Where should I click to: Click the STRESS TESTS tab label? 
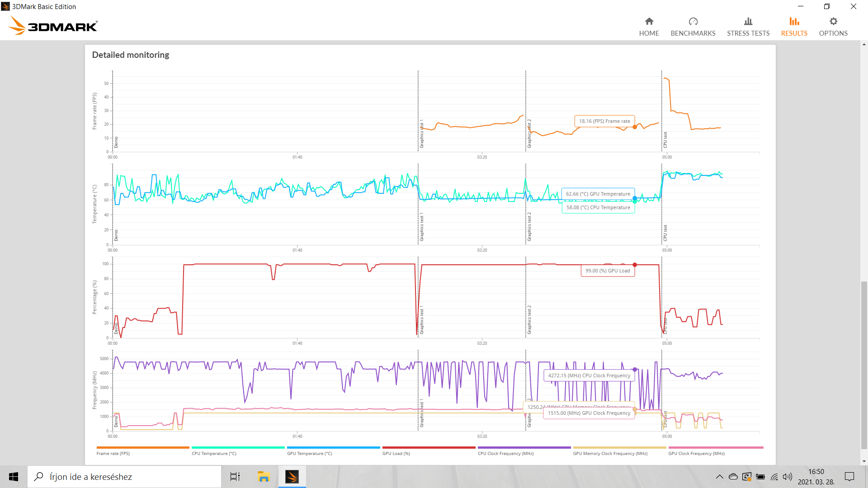748,33
